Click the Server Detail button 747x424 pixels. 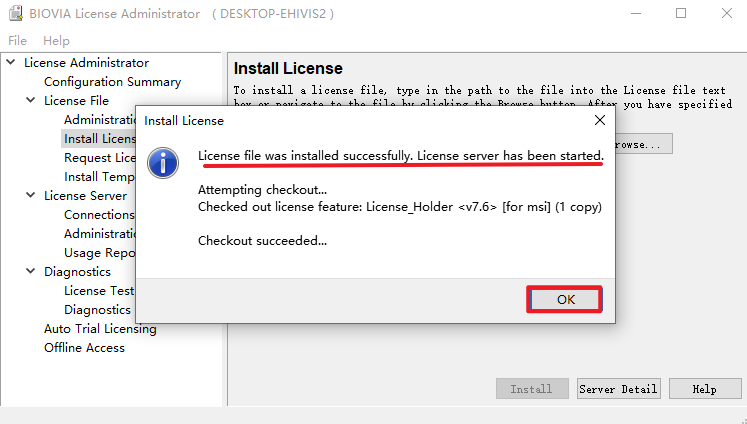(618, 389)
